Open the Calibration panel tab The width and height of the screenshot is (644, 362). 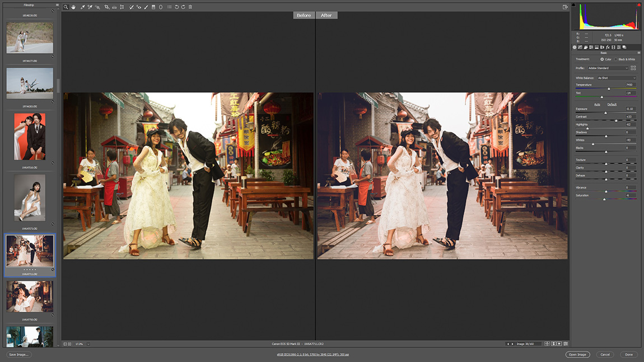[613, 47]
